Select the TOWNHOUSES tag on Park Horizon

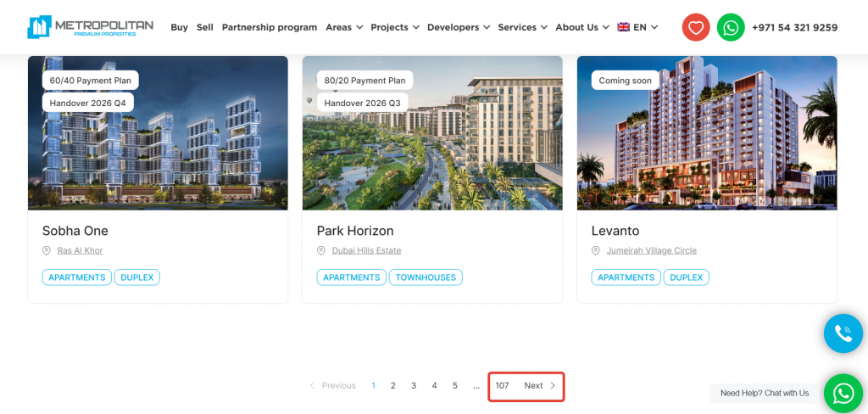tap(425, 277)
